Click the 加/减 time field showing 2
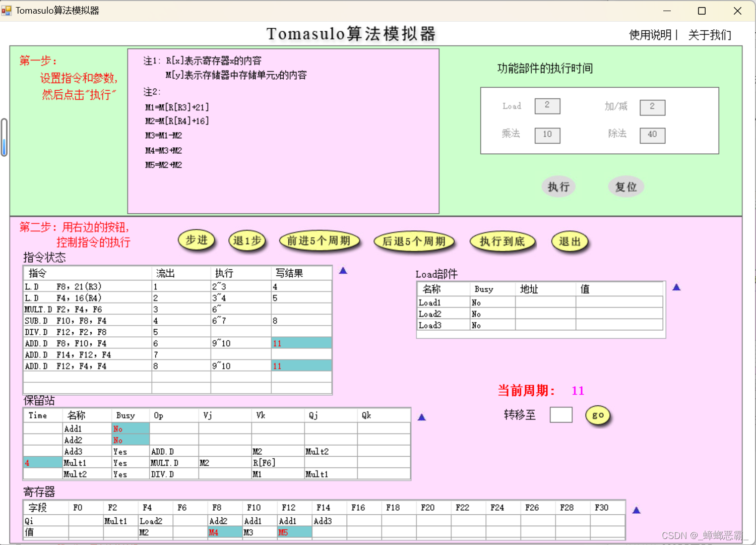The image size is (756, 545). coord(653,107)
